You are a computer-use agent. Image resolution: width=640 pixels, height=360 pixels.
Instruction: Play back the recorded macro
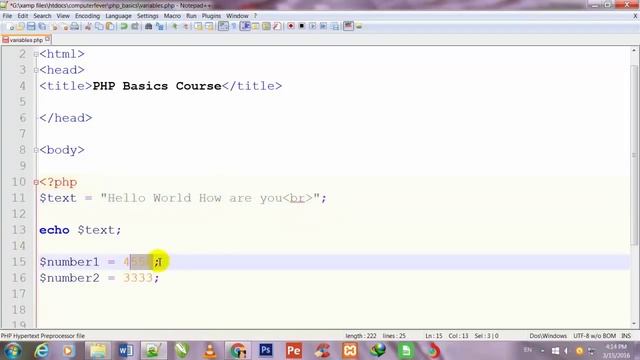pyautogui.click(x=312, y=27)
